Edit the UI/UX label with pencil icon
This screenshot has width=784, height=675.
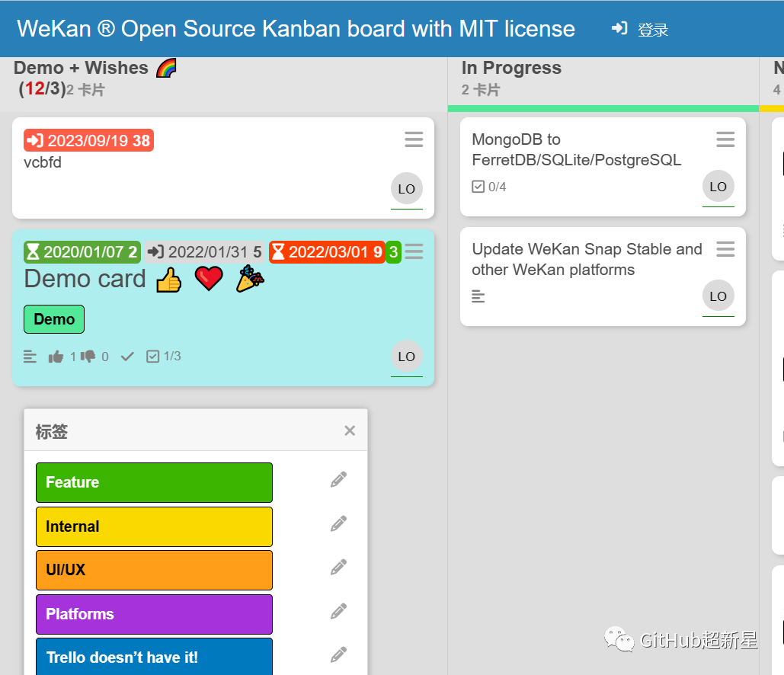pos(338,567)
